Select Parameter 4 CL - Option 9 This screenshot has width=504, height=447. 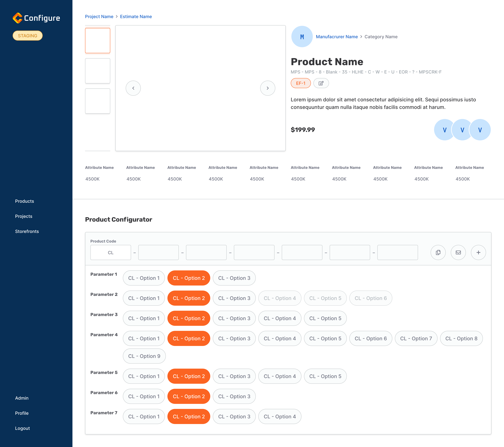[x=144, y=356]
